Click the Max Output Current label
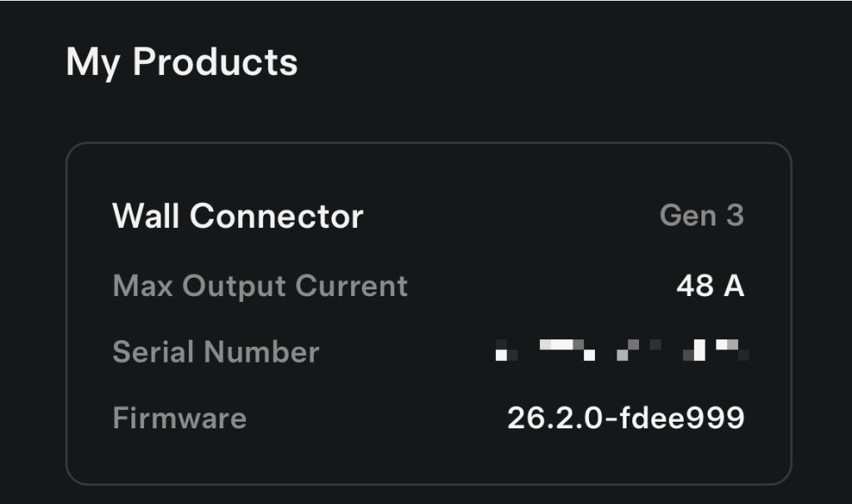852x504 pixels. (x=260, y=286)
